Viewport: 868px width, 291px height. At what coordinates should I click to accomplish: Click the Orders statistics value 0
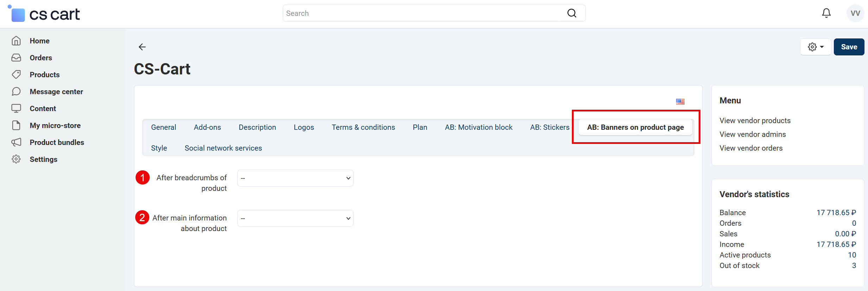[x=854, y=223]
